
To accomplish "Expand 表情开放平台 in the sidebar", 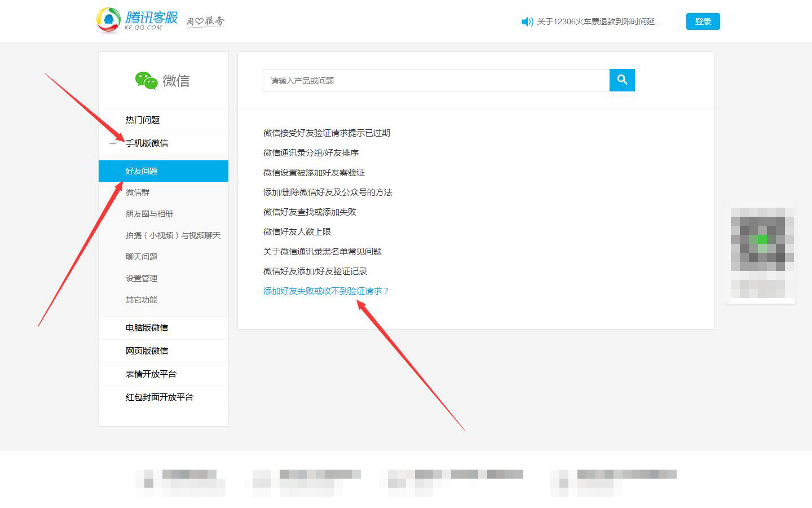I will tap(151, 374).
